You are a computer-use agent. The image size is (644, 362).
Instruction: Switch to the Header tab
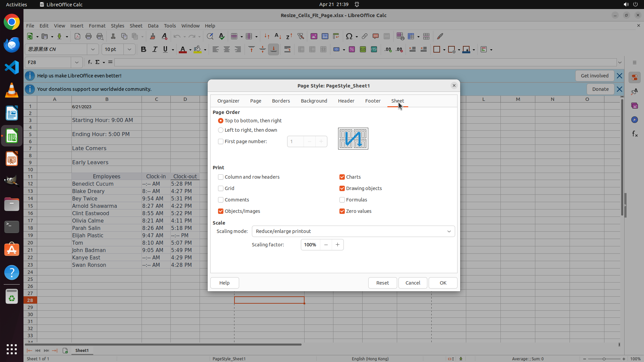tap(346, 101)
